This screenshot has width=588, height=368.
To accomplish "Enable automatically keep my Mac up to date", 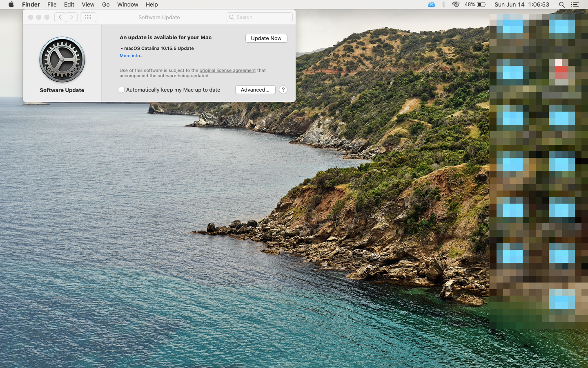I will point(122,90).
